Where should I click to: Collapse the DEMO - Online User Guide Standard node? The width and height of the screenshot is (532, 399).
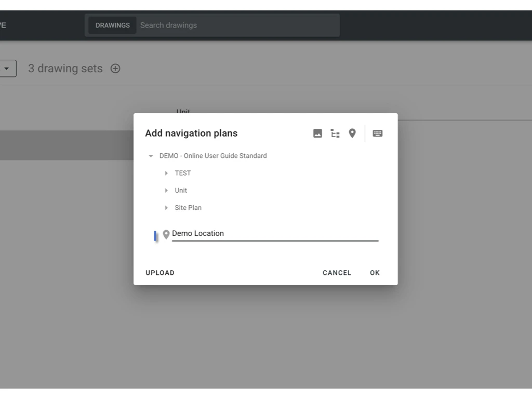[151, 155]
